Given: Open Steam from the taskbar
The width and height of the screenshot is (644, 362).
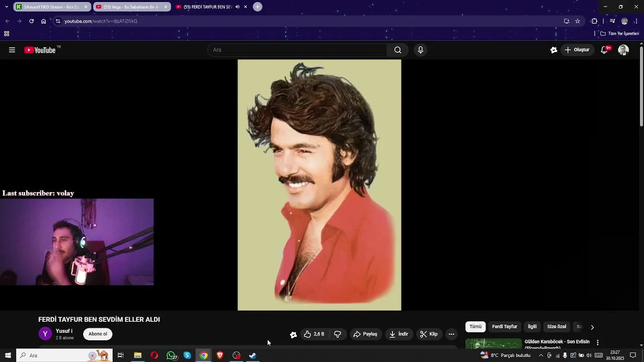Looking at the screenshot, I should point(253,355).
